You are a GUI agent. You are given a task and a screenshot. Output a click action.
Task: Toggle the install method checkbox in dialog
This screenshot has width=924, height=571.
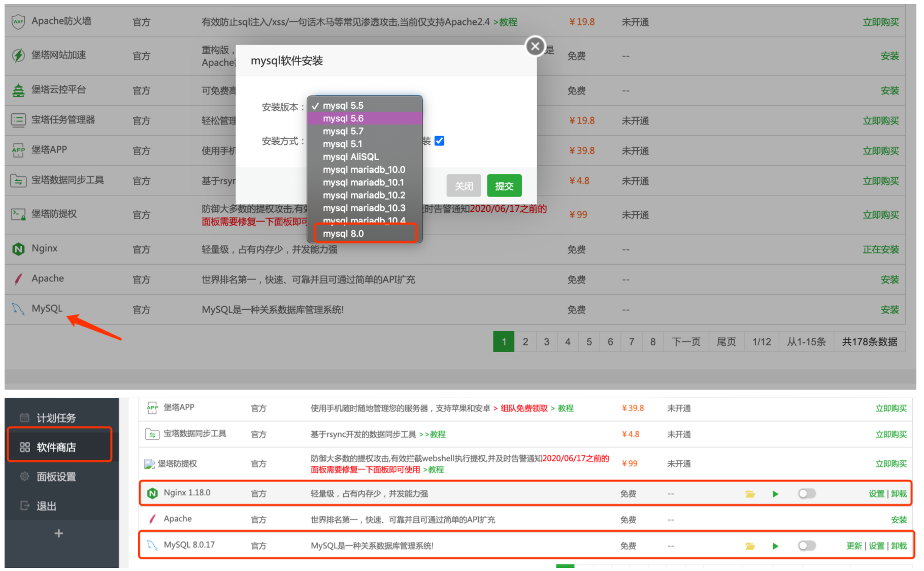click(440, 141)
